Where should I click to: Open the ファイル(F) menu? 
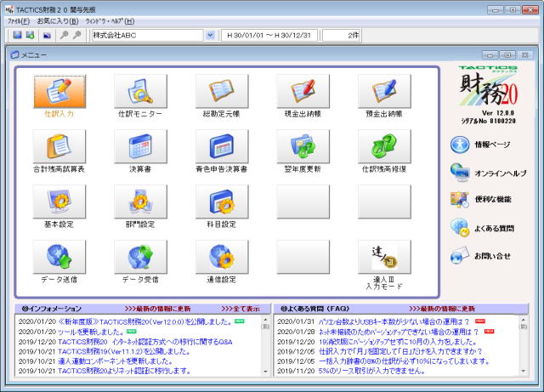19,21
